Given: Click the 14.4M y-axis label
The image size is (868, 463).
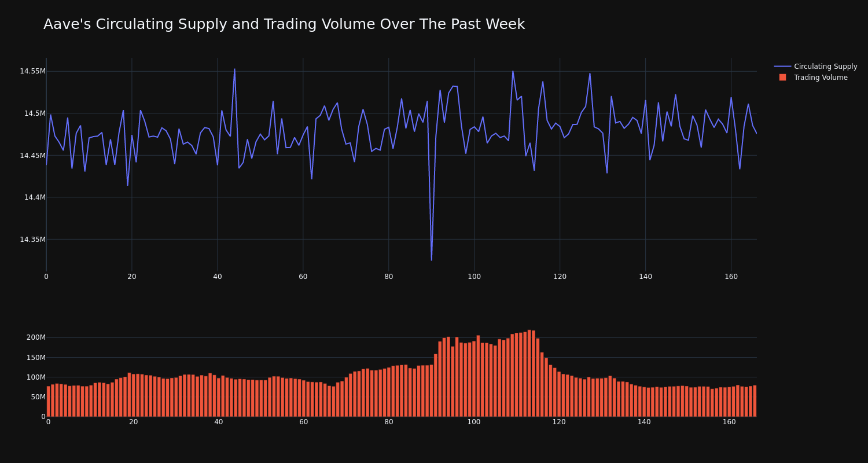Looking at the screenshot, I should point(35,197).
